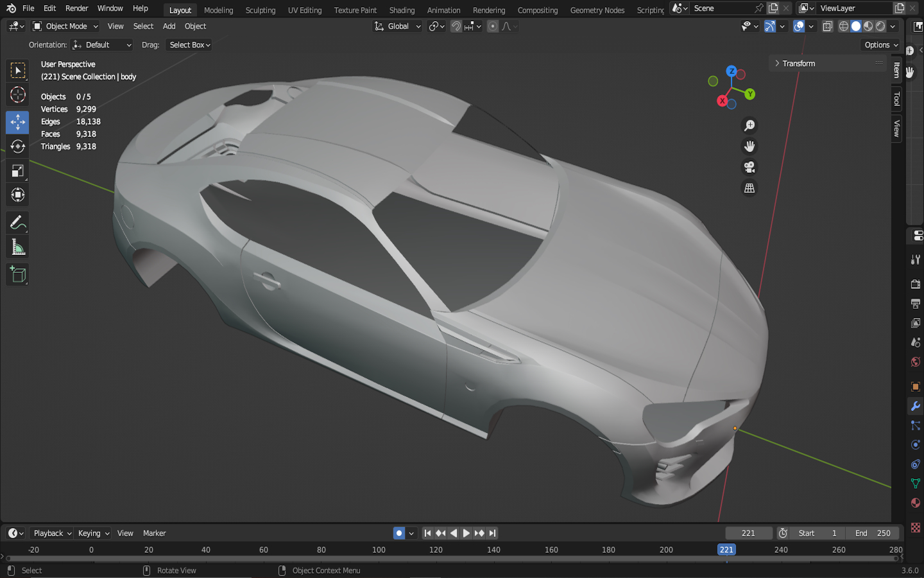The image size is (924, 578).
Task: Choose the Measure ruler tool
Action: click(x=18, y=247)
